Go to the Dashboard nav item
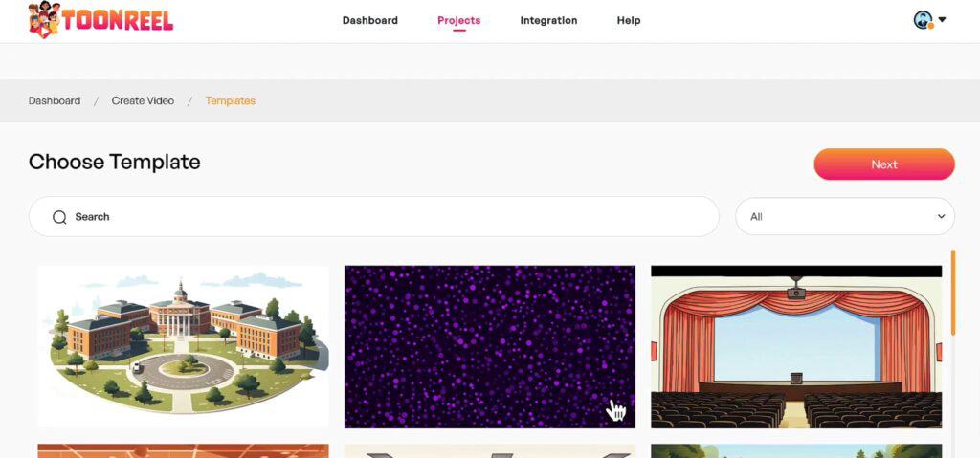The image size is (980, 458). tap(370, 21)
